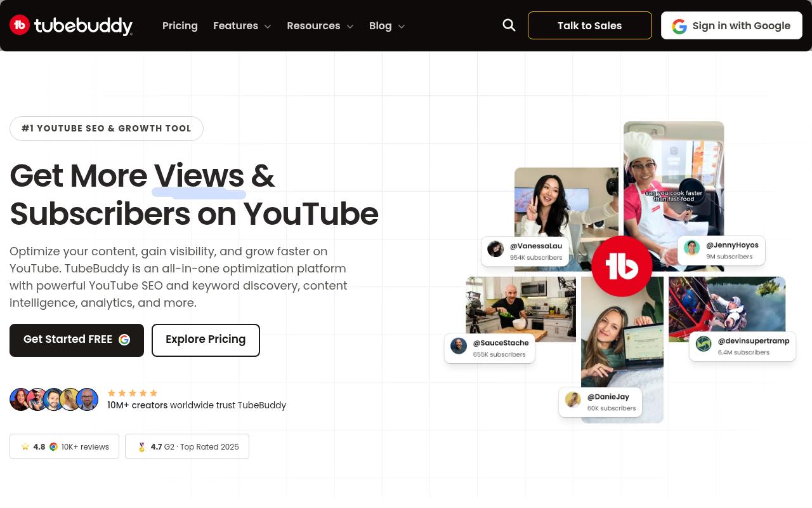This screenshot has height=508, width=812.
Task: Click the Talk to Sales button
Action: 590,25
